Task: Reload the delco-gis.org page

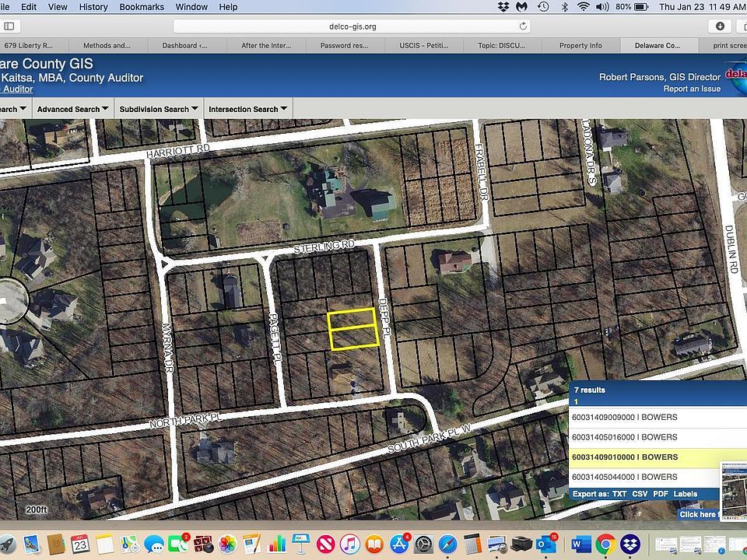Action: tap(523, 26)
